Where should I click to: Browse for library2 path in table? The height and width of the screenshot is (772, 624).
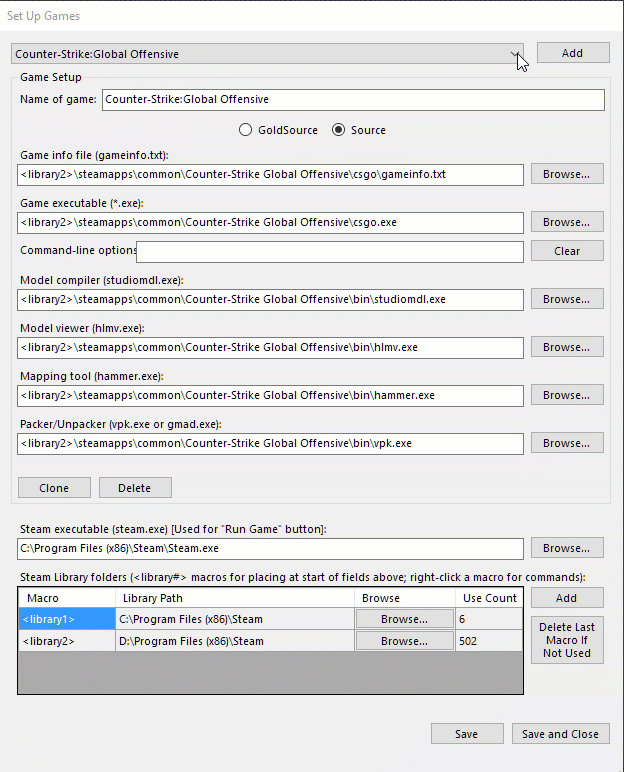click(404, 641)
